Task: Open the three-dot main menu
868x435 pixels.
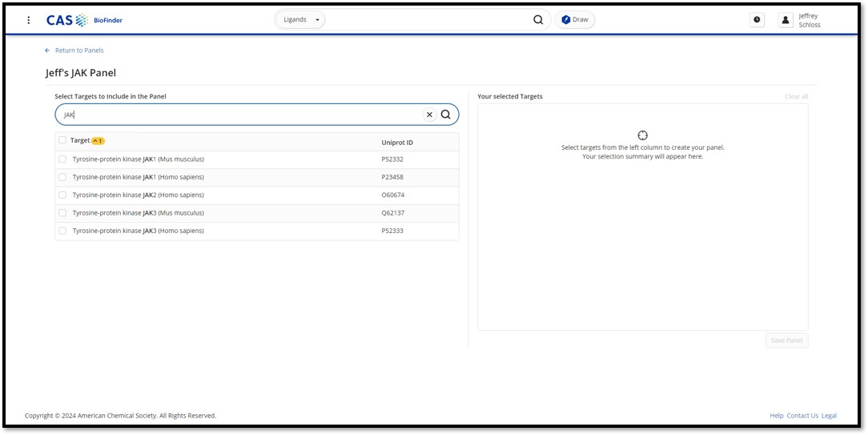Action: point(29,20)
